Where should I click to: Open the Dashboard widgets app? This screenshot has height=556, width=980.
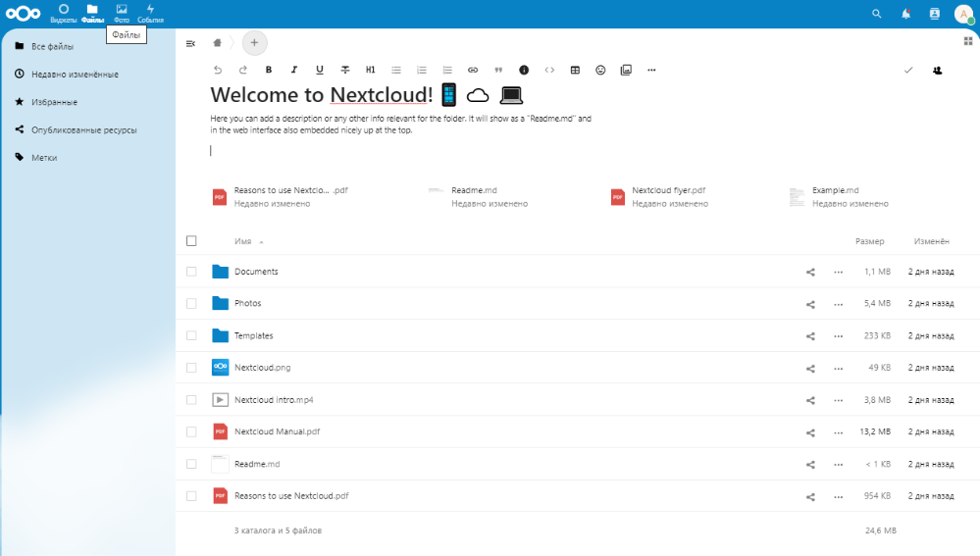[63, 13]
